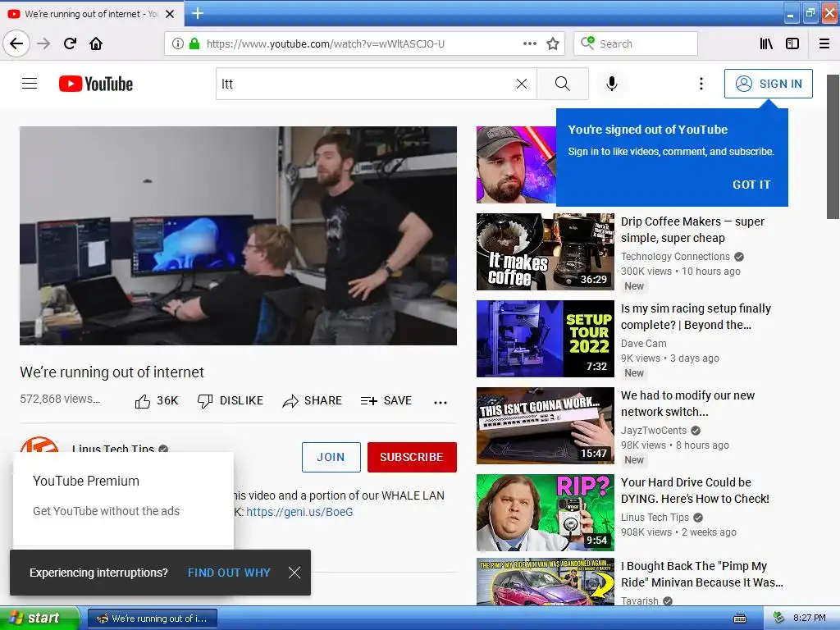Screen dimensions: 840x630
Task: Open the top suggested video thumbnail with red lightsaber
Action: [517, 164]
